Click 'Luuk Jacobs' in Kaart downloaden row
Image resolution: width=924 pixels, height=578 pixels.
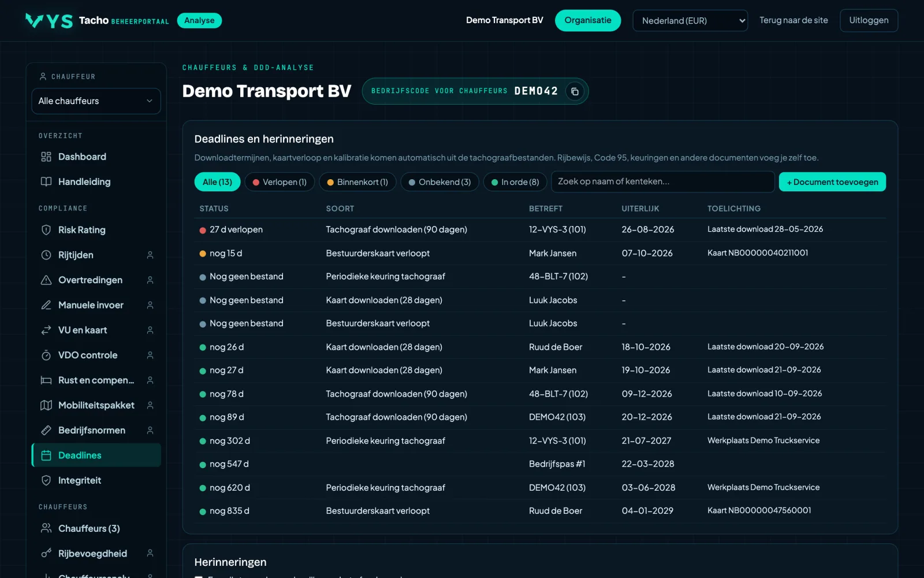553,300
